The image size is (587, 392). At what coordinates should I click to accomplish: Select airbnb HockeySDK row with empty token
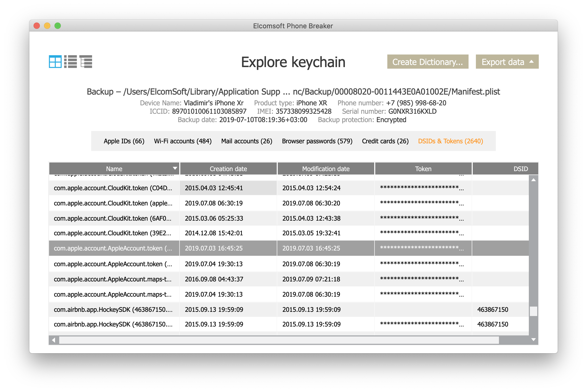tap(113, 309)
